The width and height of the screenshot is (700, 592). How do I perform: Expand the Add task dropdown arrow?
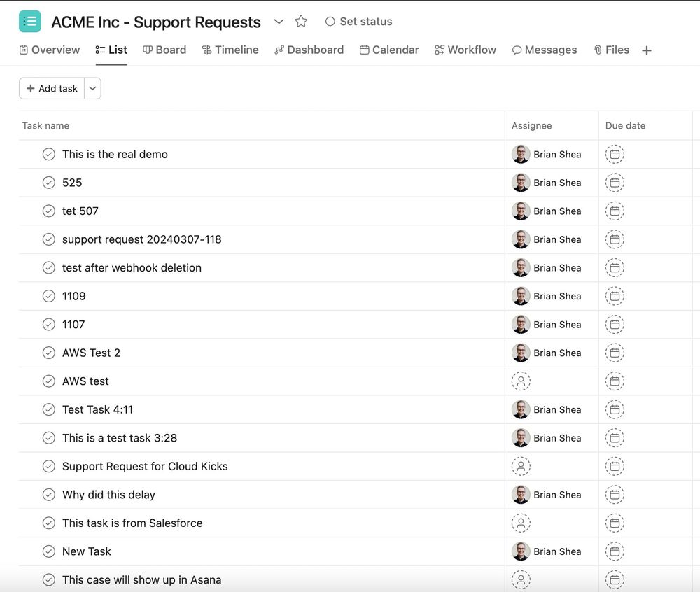pos(92,88)
